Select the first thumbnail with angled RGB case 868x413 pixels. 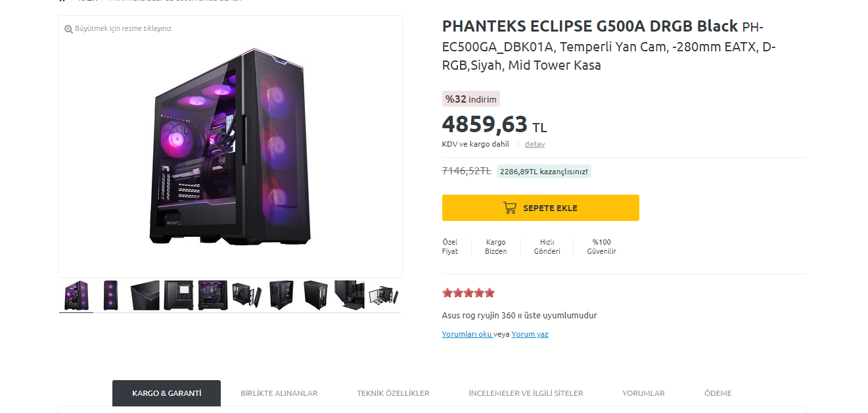(x=76, y=295)
